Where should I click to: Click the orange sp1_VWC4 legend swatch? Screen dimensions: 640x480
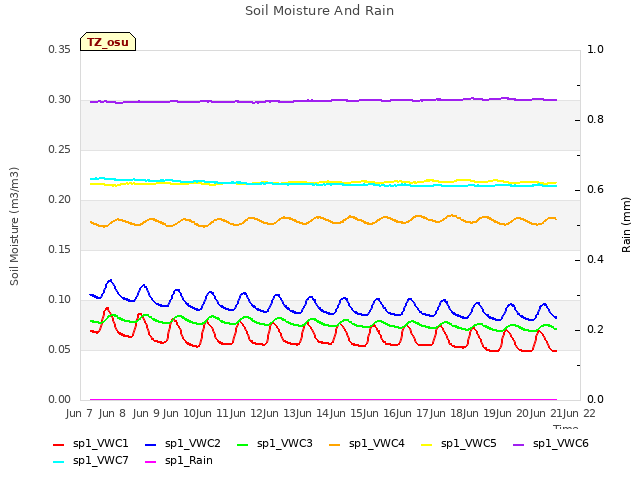[335, 444]
